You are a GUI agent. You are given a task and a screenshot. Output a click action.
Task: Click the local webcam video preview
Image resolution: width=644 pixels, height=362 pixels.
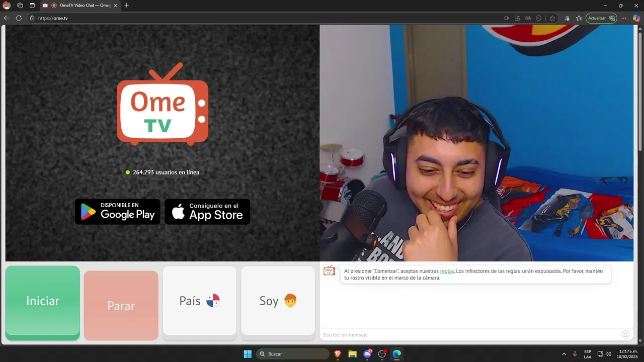pos(476,143)
